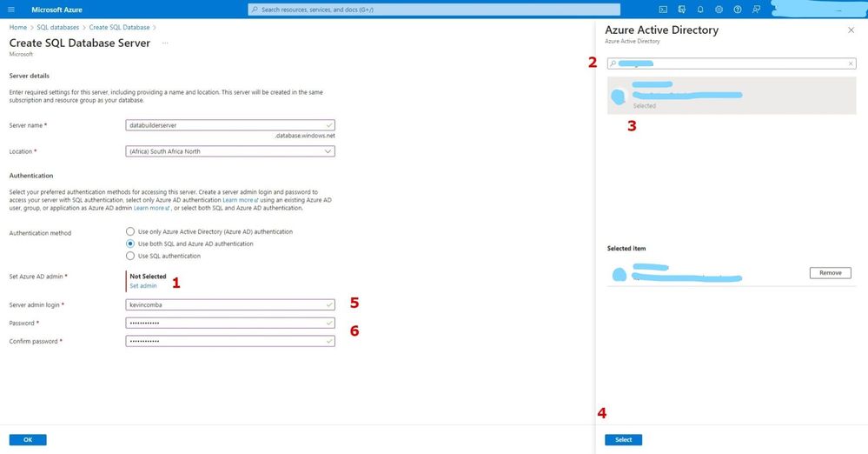Click the Confirm password field
The width and height of the screenshot is (868, 454).
[x=230, y=342]
